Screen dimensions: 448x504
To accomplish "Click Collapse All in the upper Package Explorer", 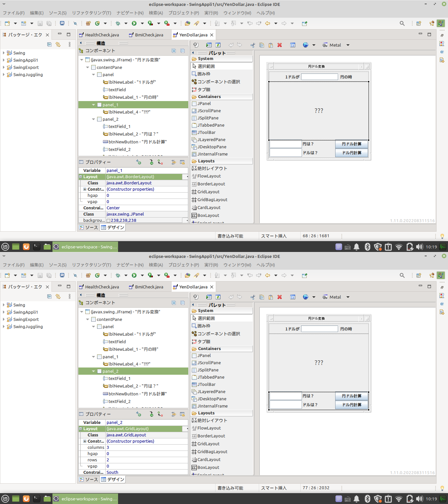I will point(49,44).
